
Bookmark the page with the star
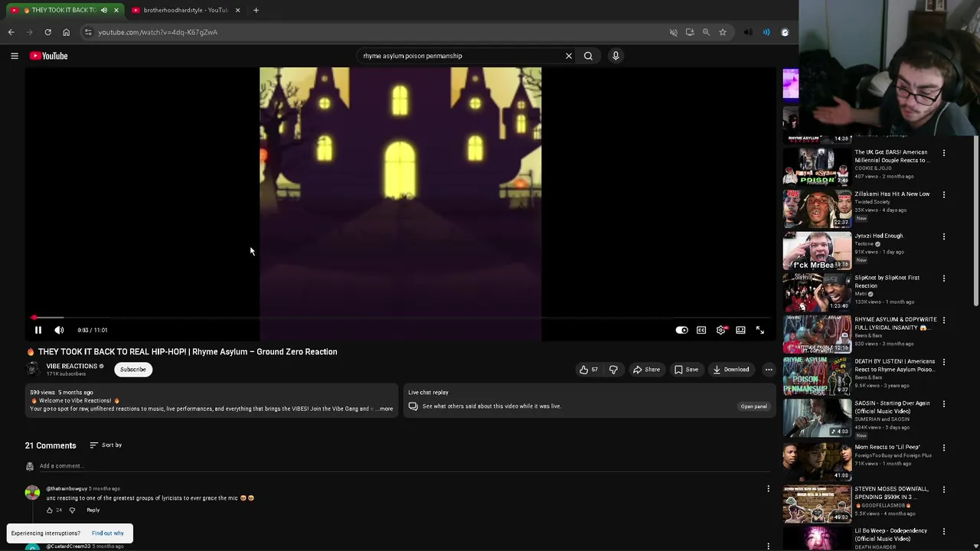point(722,32)
